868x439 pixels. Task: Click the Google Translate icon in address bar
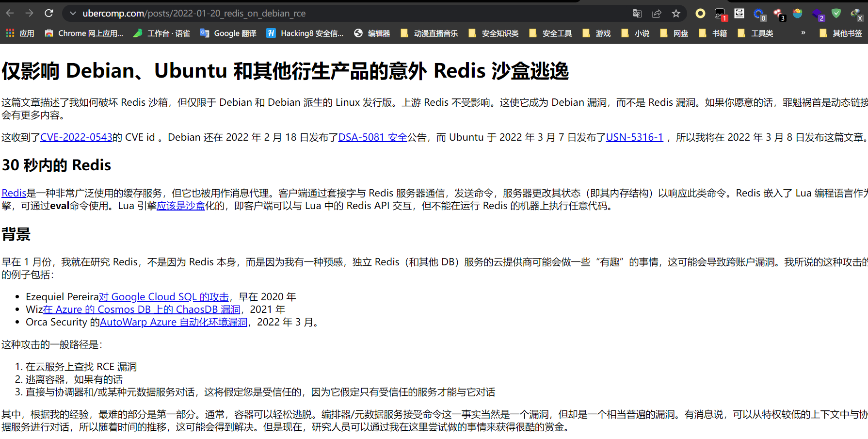637,14
